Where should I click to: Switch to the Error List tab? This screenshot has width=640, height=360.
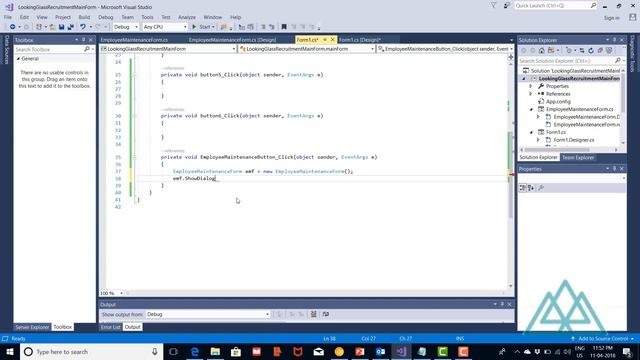[x=111, y=327]
